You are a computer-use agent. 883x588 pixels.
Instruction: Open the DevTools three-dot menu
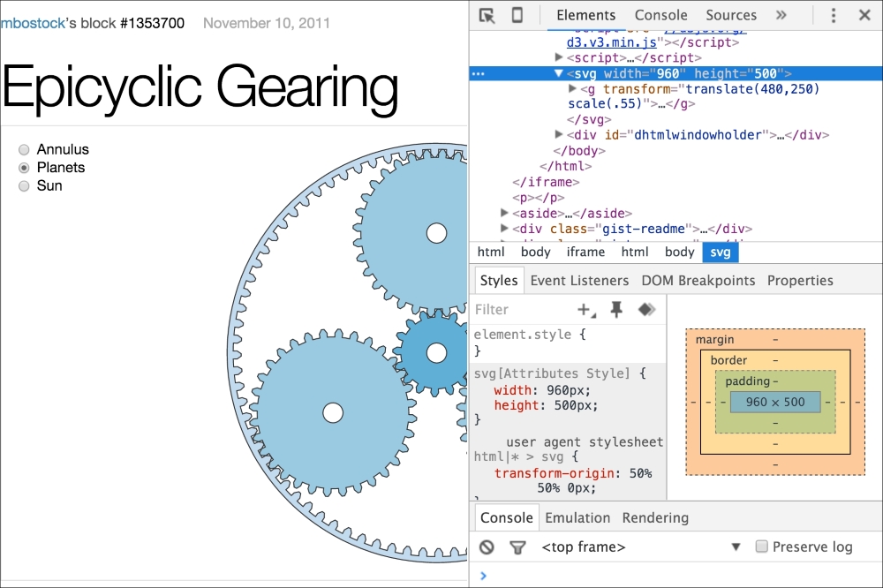point(834,15)
